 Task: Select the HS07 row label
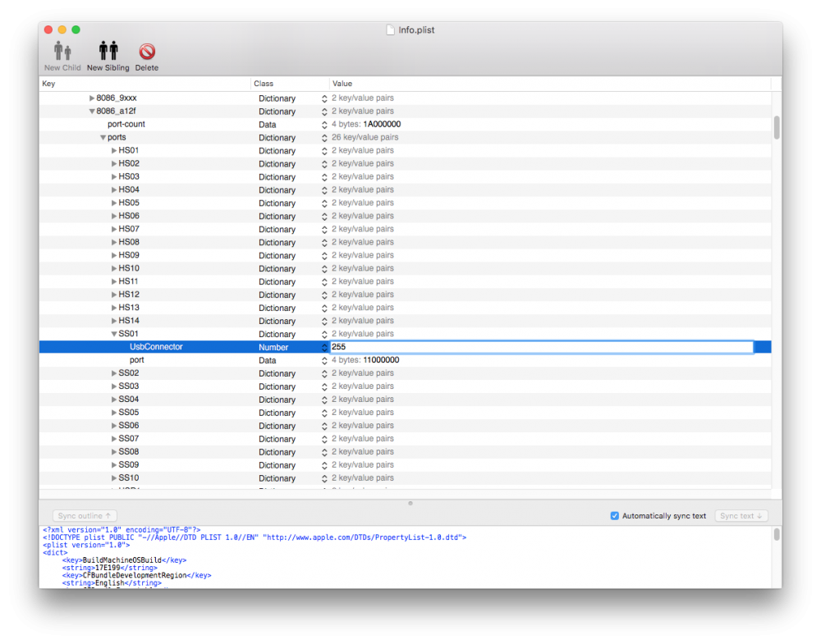(129, 229)
